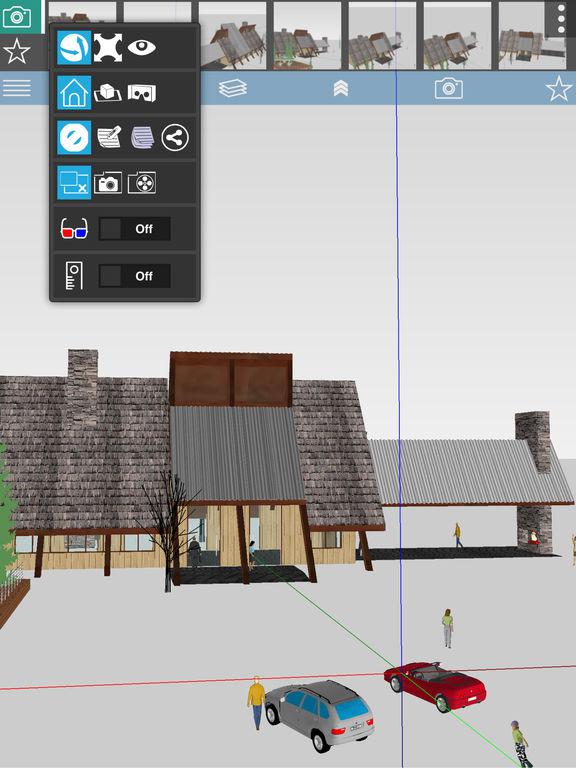The width and height of the screenshot is (576, 768).
Task: Select the look-around eye icon
Action: click(x=142, y=48)
